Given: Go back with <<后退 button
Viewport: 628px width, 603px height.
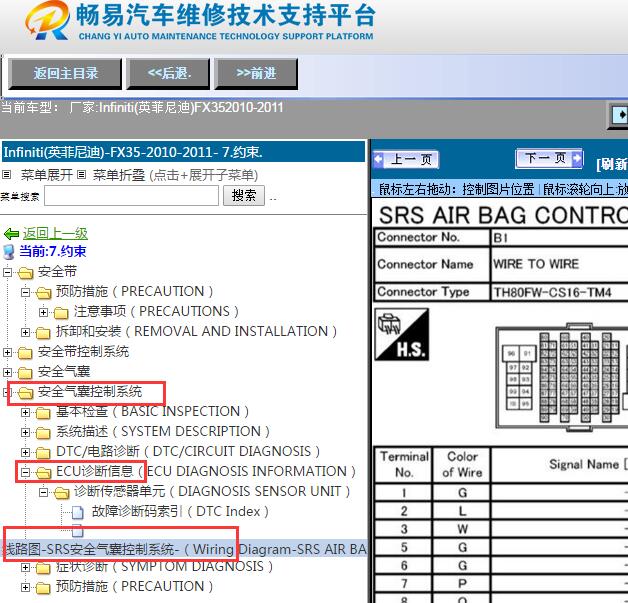Looking at the screenshot, I should click(169, 73).
